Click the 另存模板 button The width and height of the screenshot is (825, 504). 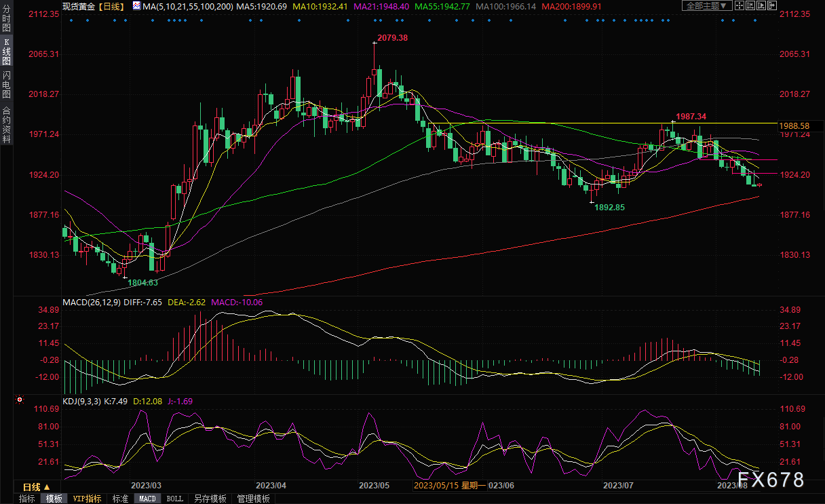pyautogui.click(x=210, y=499)
